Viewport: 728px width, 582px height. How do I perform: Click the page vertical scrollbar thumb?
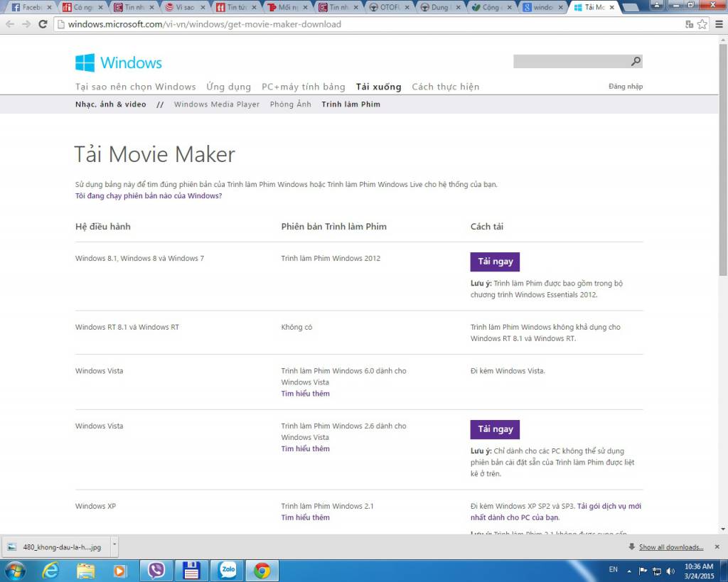[x=723, y=159]
